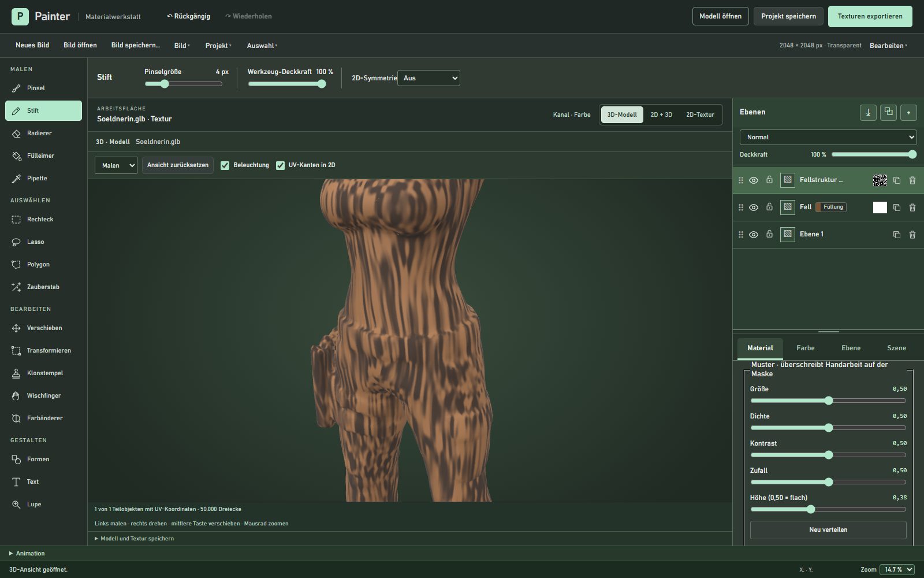Hide the Fellstruktur layer
Image resolution: width=924 pixels, height=578 pixels.
coord(754,180)
